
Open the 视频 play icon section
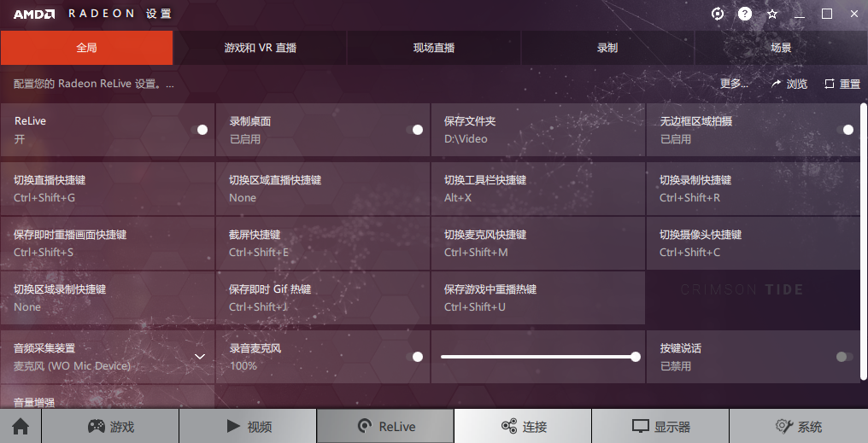click(x=248, y=427)
